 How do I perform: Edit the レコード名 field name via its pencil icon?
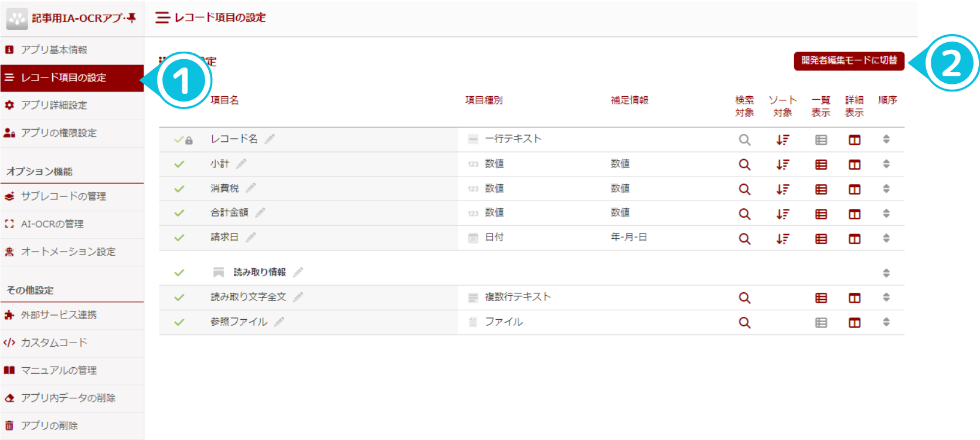270,139
